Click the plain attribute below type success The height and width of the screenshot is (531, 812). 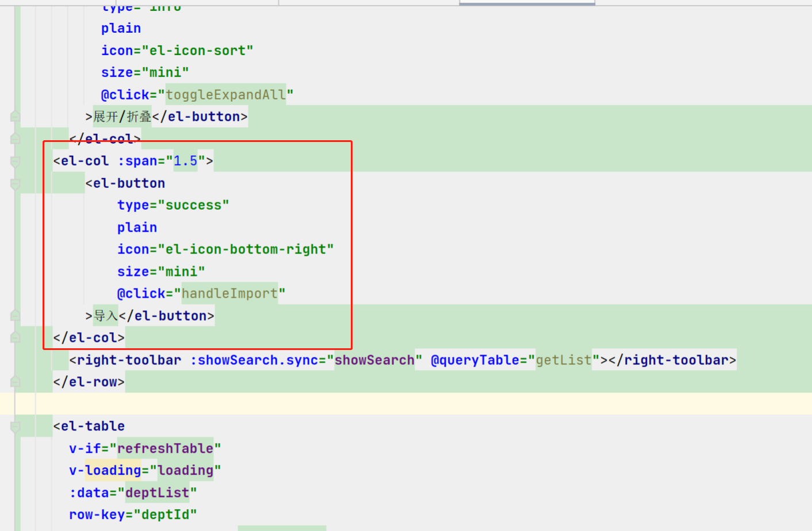coord(137,228)
